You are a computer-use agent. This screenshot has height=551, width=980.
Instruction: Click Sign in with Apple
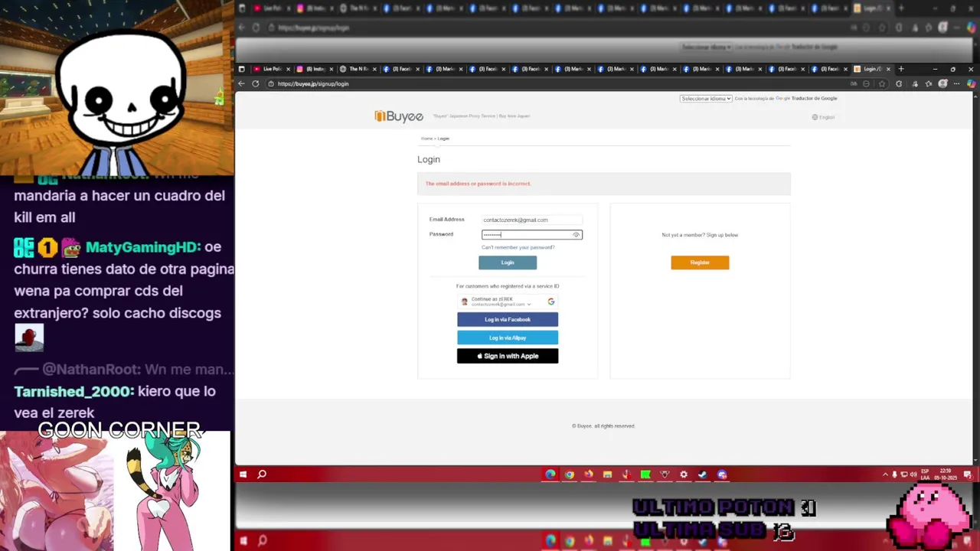click(x=508, y=356)
